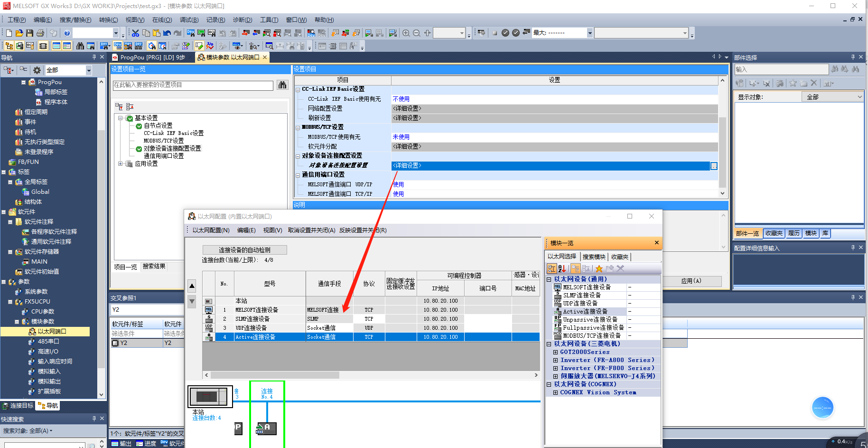Open the 诊断(D) menu
The height and width of the screenshot is (448, 868).
pyautogui.click(x=242, y=19)
